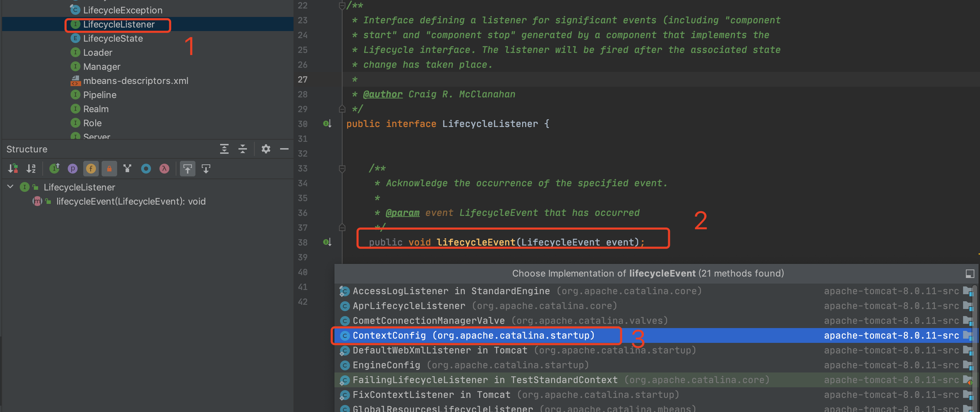This screenshot has height=412, width=980.
Task: Open Structure panel gear settings
Action: [x=266, y=149]
